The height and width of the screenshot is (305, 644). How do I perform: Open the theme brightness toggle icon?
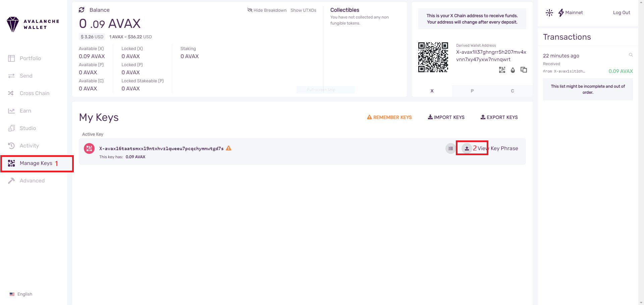[549, 12]
